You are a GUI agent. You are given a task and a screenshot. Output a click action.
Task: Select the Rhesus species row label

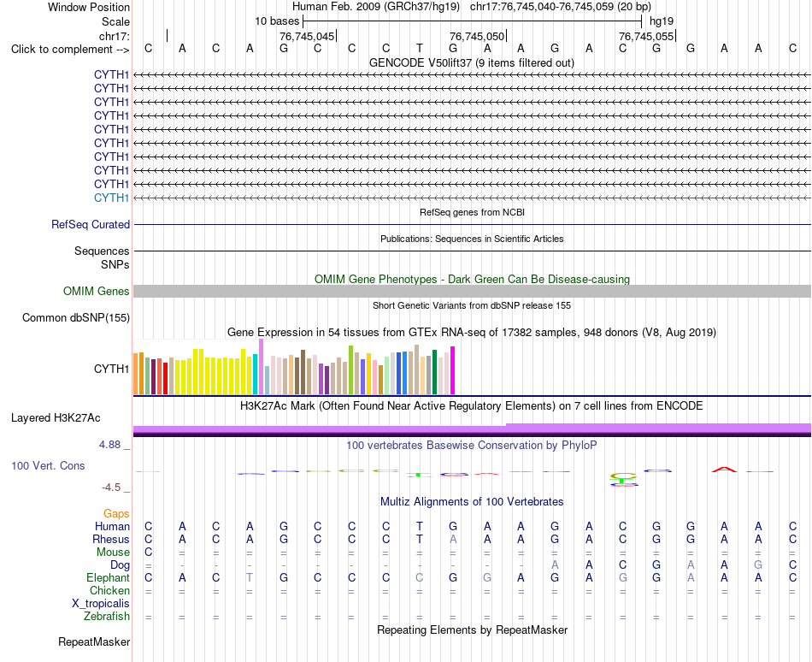(x=111, y=540)
